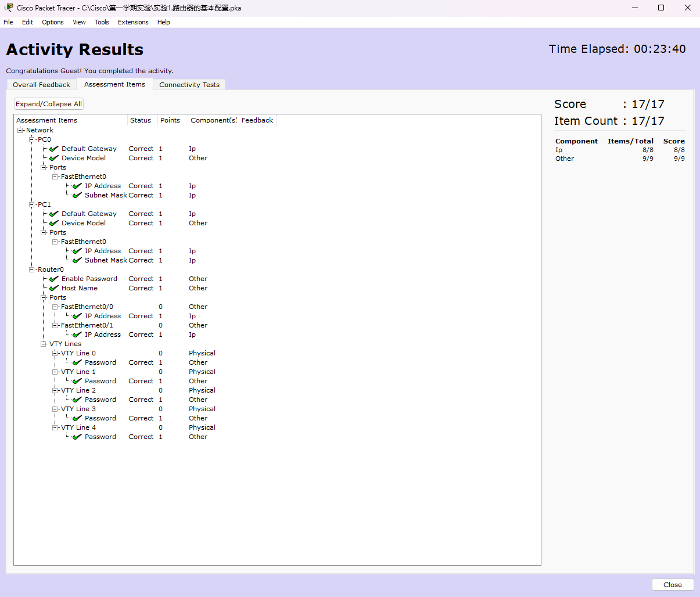Click the Congratulations Guest message
This screenshot has width=700, height=597.
tap(89, 71)
